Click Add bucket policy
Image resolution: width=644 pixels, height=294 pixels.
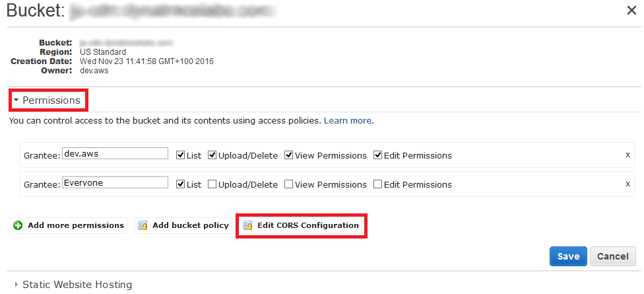pyautogui.click(x=183, y=226)
